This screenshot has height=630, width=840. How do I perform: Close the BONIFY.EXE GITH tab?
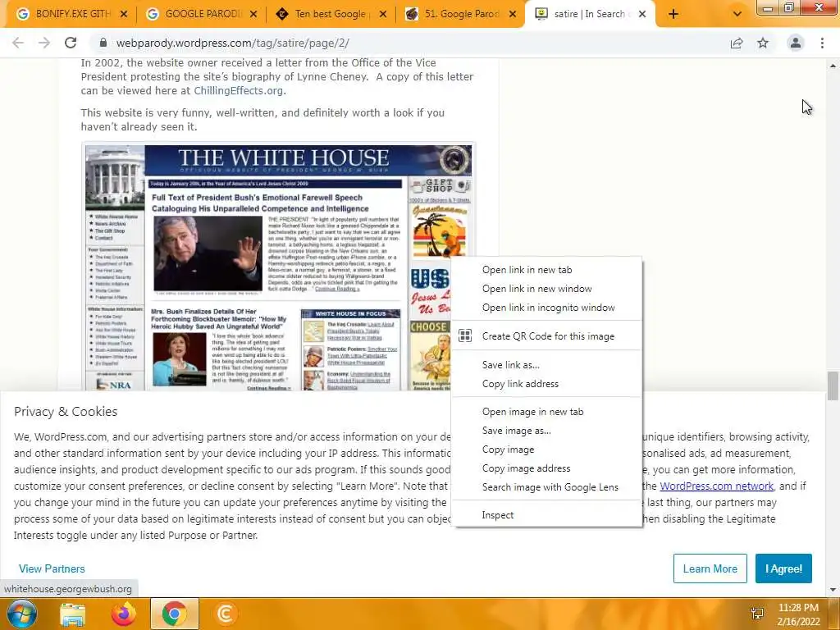[124, 15]
